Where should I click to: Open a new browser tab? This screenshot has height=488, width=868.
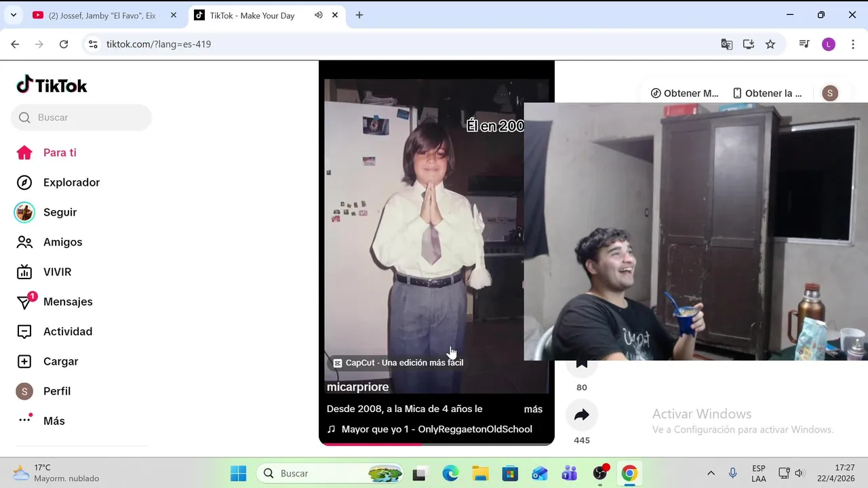tap(359, 15)
